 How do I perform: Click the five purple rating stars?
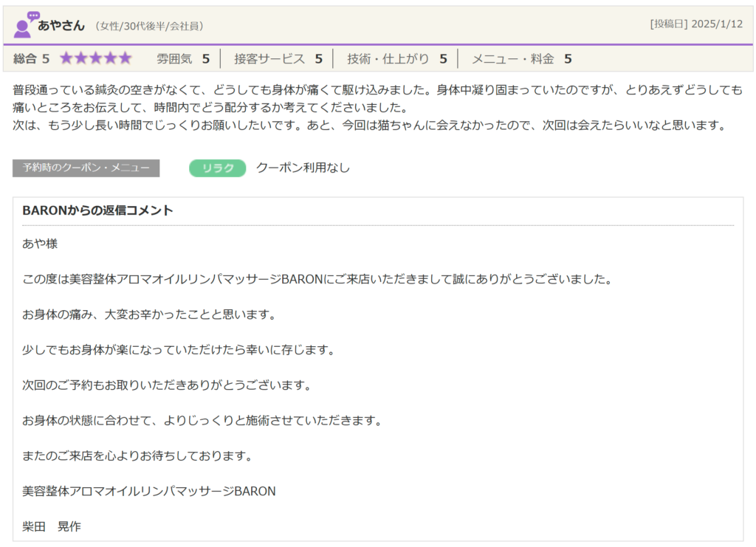95,58
